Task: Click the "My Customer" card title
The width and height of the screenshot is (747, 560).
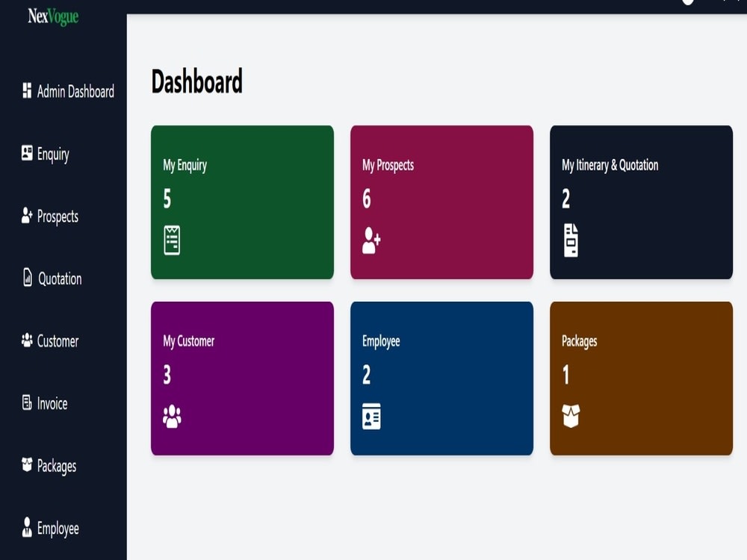Action: click(189, 341)
